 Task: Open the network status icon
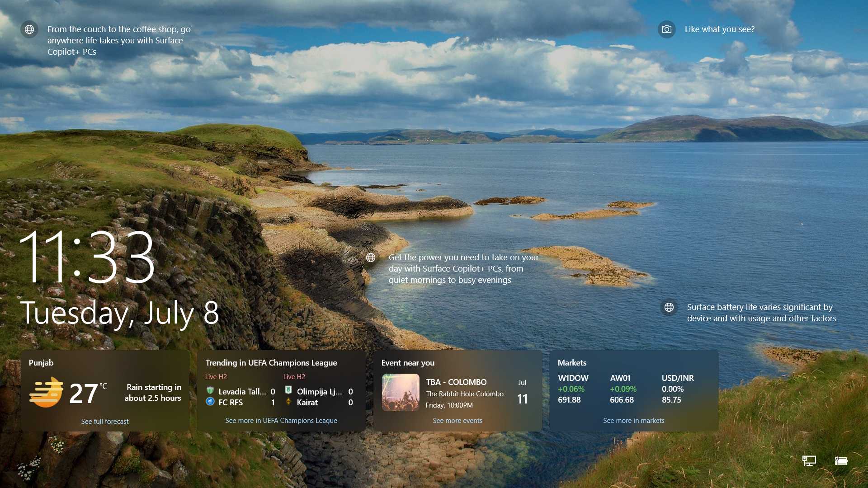tap(809, 460)
